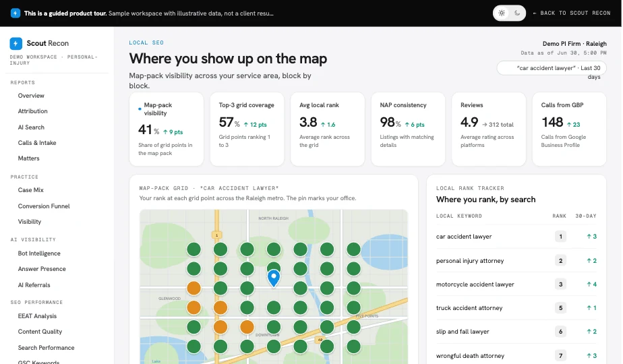Click the "car accident lawyer" keyword row

pos(516,237)
